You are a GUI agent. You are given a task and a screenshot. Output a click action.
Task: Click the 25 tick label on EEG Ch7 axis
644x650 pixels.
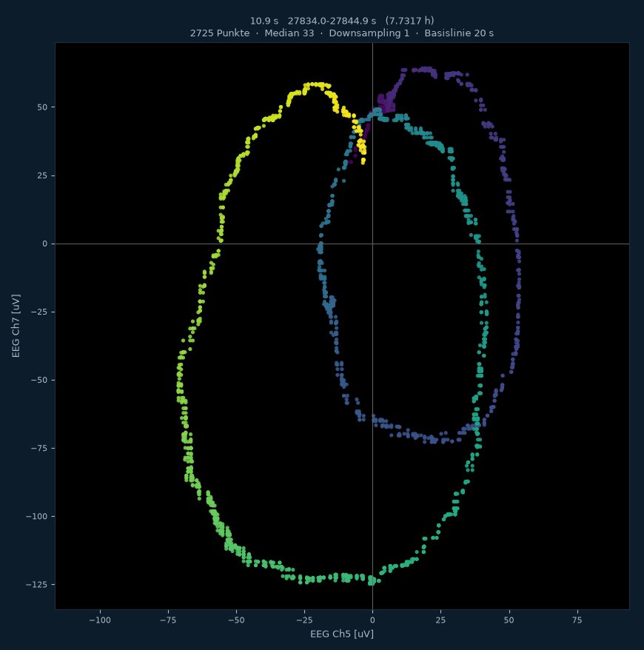tap(42, 175)
